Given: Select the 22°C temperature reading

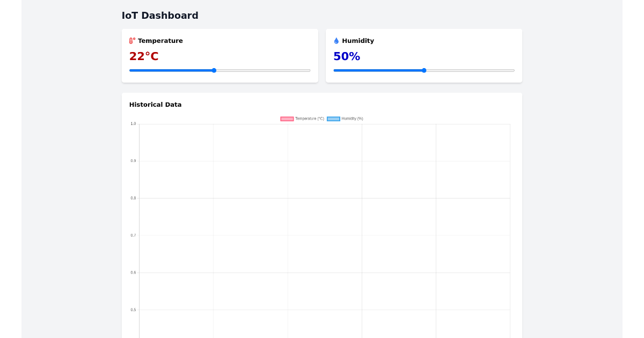Looking at the screenshot, I should click(143, 56).
